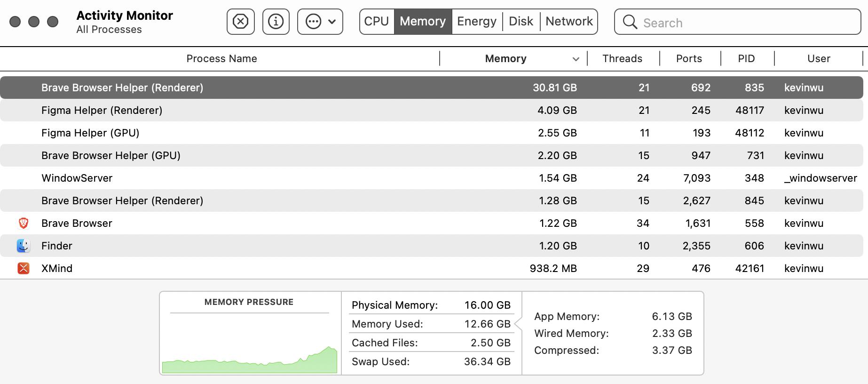
Task: Open the process info inspector icon
Action: point(276,22)
